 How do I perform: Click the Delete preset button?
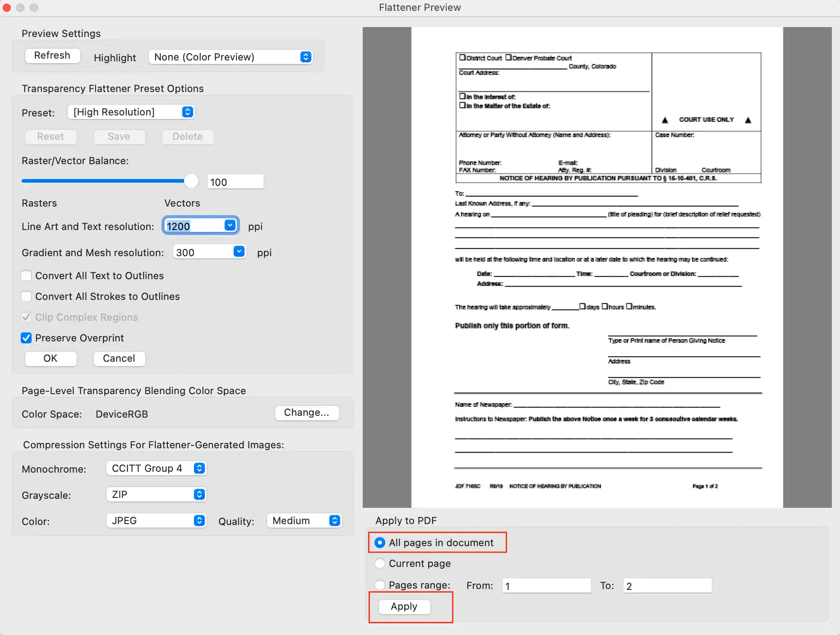pos(187,137)
